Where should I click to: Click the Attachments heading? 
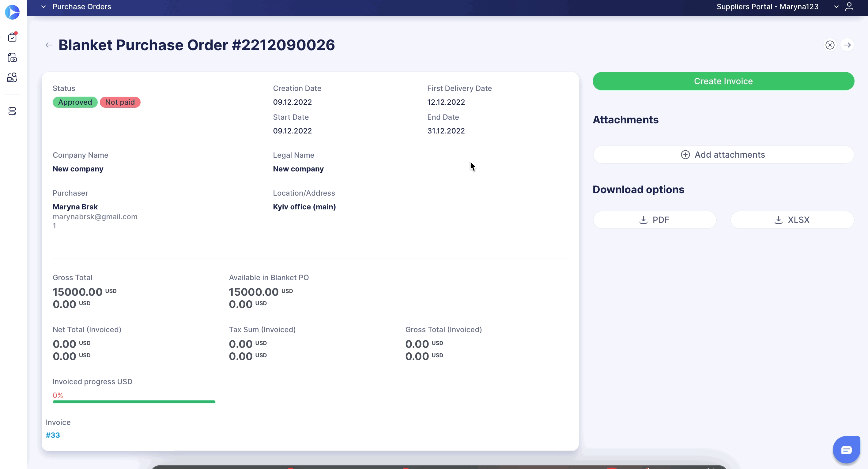pyautogui.click(x=625, y=120)
